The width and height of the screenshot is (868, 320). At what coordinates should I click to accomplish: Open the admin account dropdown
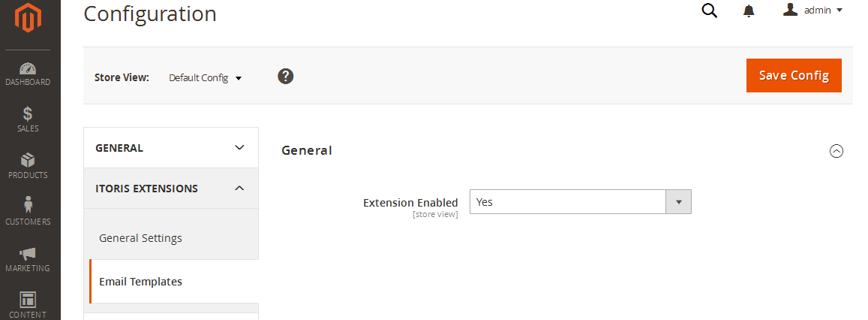click(813, 11)
